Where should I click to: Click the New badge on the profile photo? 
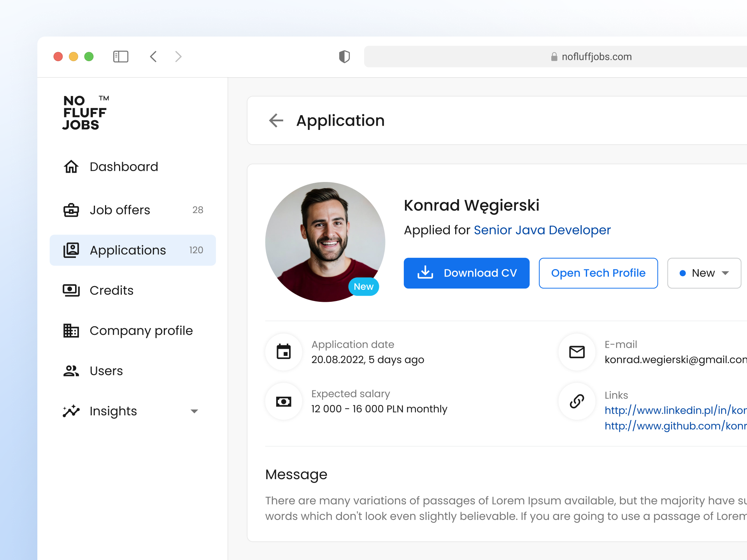click(x=363, y=287)
